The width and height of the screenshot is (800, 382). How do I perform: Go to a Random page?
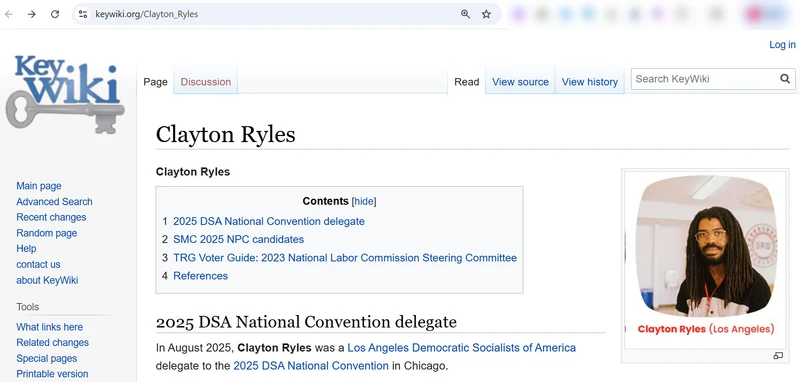46,233
